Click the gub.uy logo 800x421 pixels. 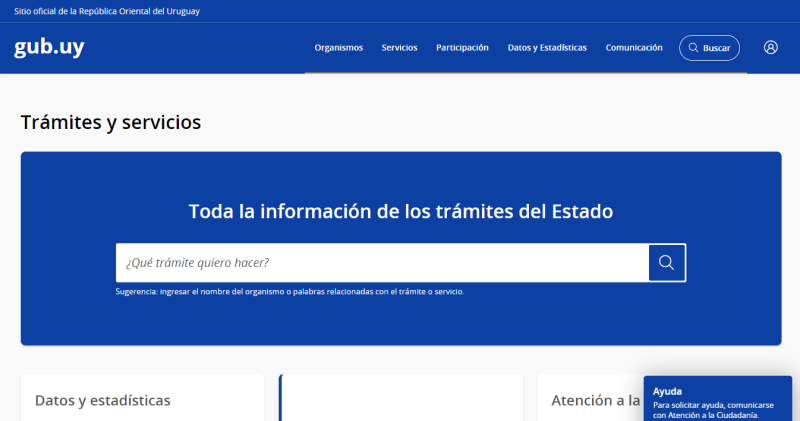[x=49, y=47]
